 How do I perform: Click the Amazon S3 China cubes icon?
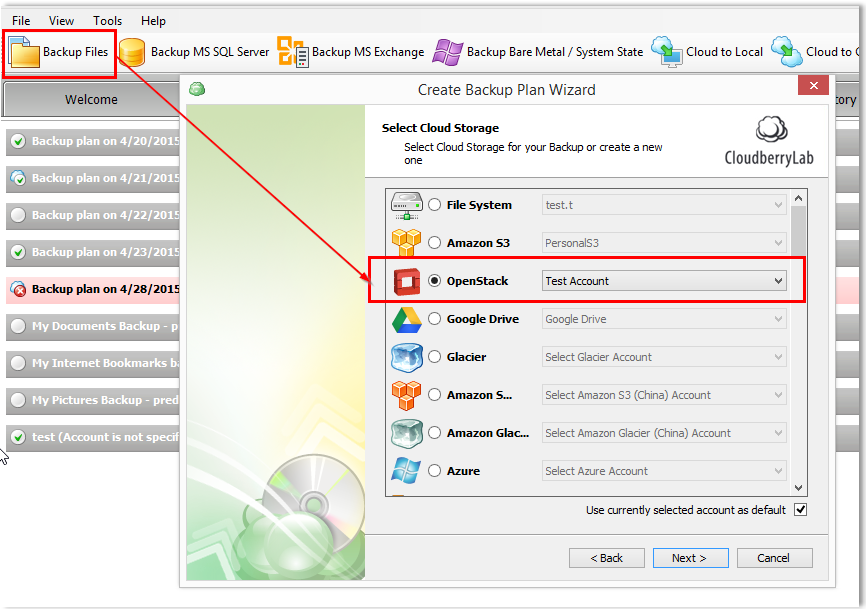pos(406,395)
